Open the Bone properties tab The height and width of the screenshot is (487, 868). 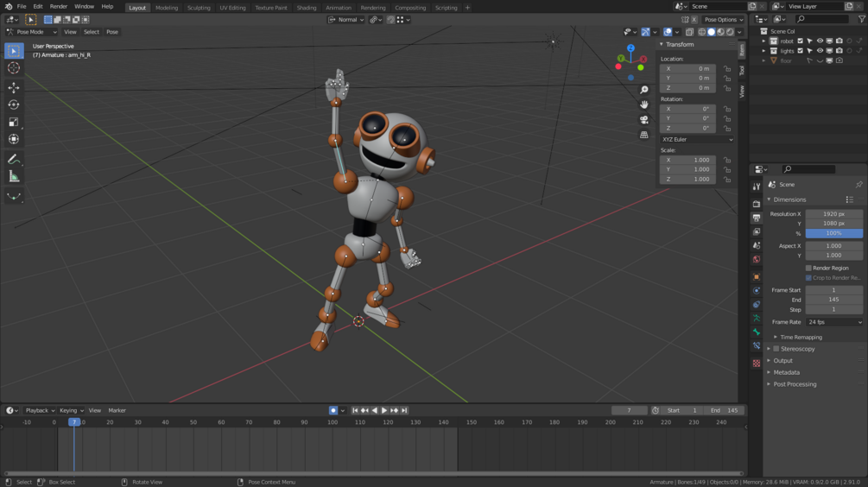[757, 332]
